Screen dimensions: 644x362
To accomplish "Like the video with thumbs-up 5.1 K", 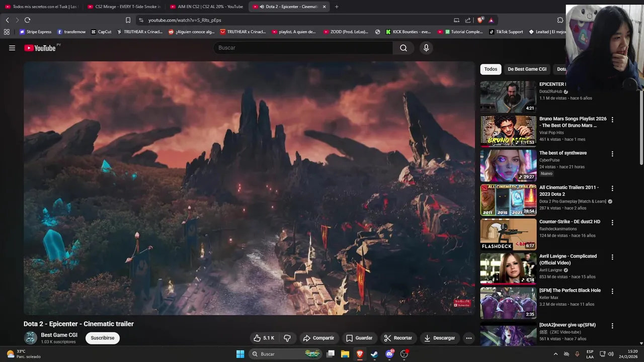I will pos(264,338).
